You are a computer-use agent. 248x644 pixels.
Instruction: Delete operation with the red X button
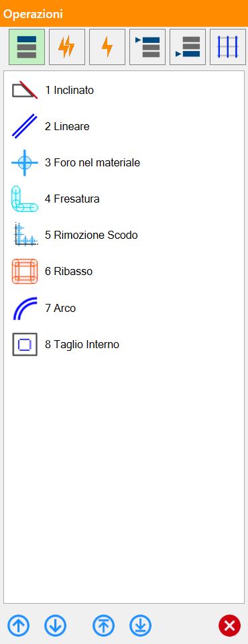tap(229, 626)
